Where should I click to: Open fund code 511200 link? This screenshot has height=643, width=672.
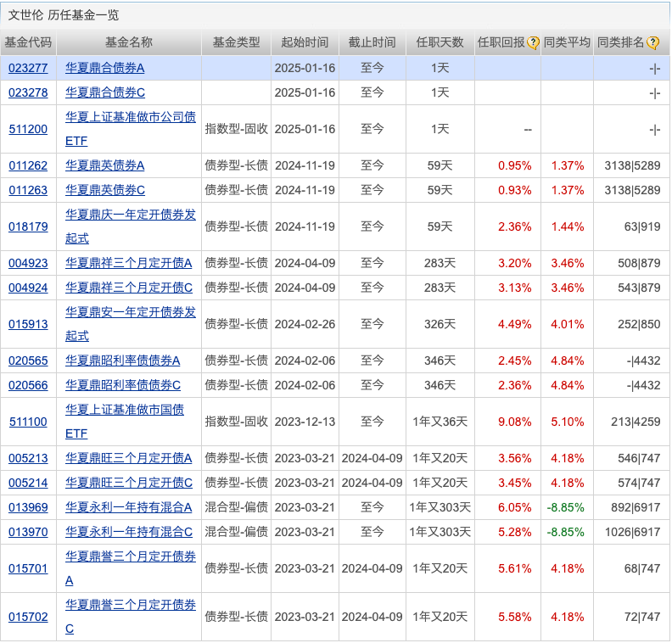(28, 129)
